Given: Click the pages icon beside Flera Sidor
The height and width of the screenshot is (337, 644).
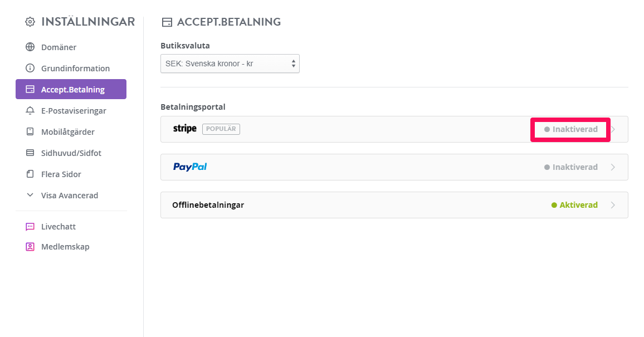Looking at the screenshot, I should [x=30, y=174].
